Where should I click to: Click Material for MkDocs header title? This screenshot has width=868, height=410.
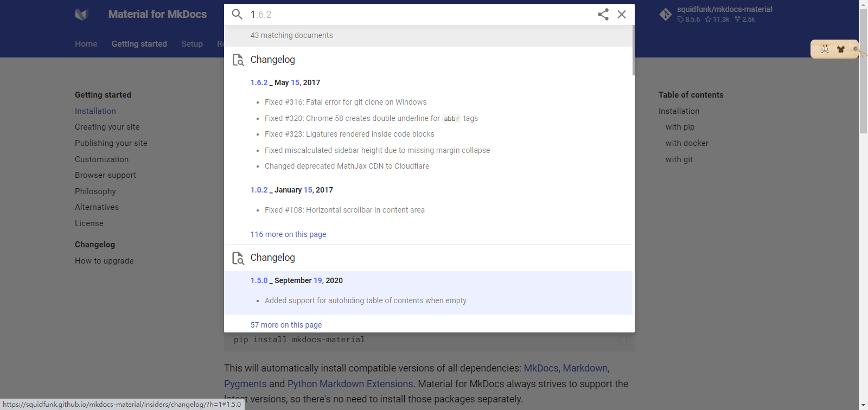(157, 15)
